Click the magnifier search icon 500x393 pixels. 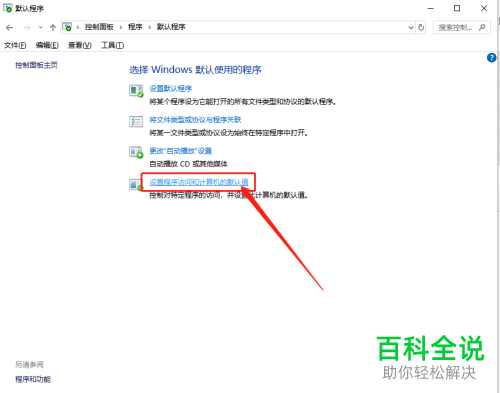[x=482, y=27]
